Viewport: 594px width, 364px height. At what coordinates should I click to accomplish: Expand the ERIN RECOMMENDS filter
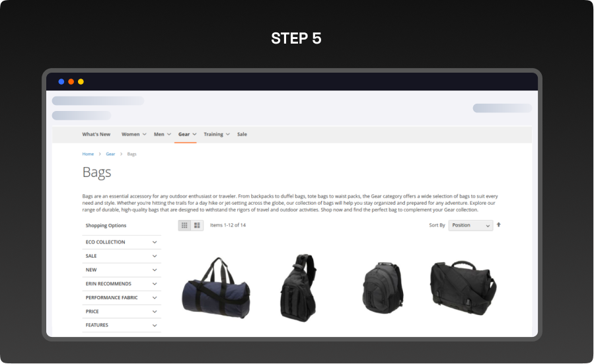(x=122, y=284)
